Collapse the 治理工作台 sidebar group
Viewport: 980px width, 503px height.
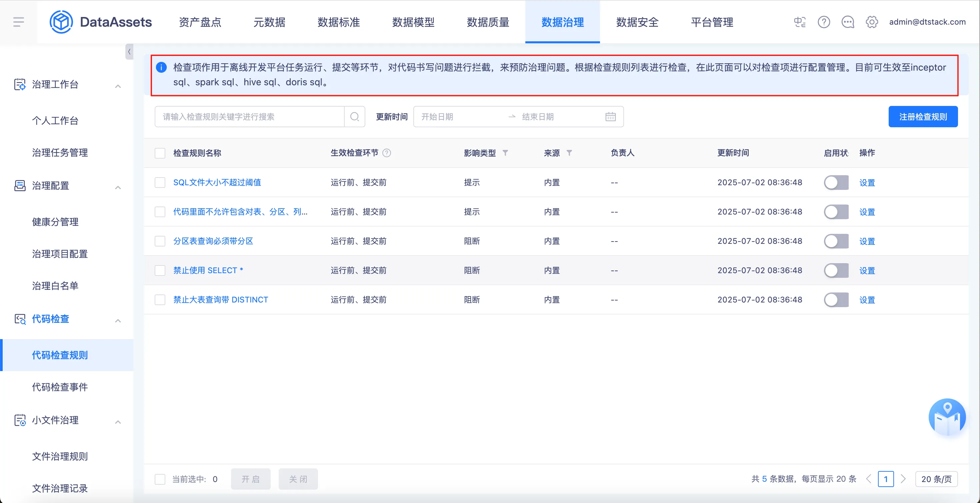point(118,86)
